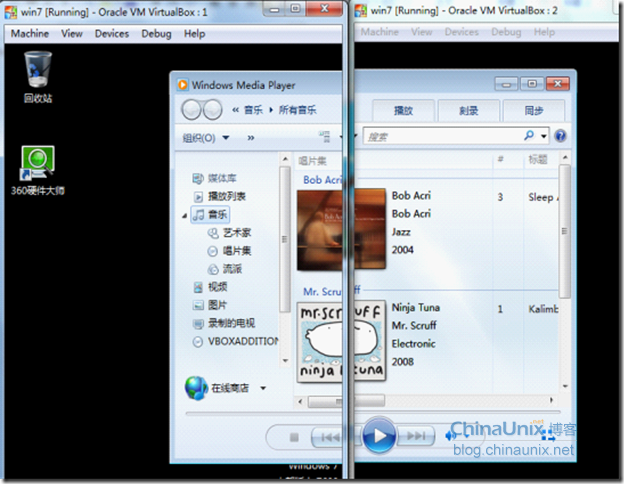Click the search magnifier icon
The height and width of the screenshot is (484, 624).
coord(529,136)
